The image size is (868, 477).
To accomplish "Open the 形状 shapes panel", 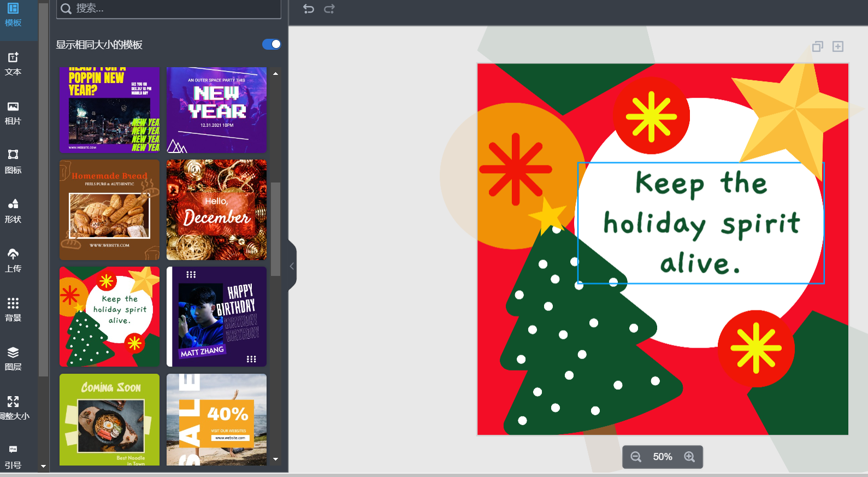I will click(x=13, y=211).
